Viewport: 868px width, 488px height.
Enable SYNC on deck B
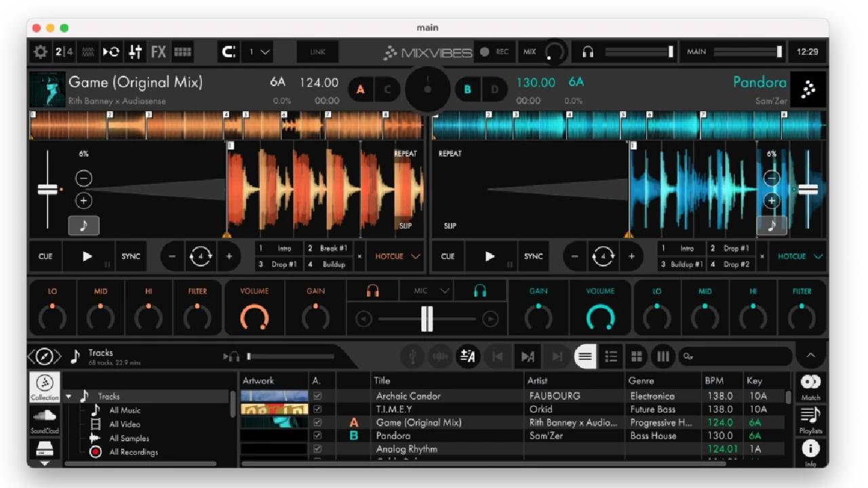pos(534,256)
